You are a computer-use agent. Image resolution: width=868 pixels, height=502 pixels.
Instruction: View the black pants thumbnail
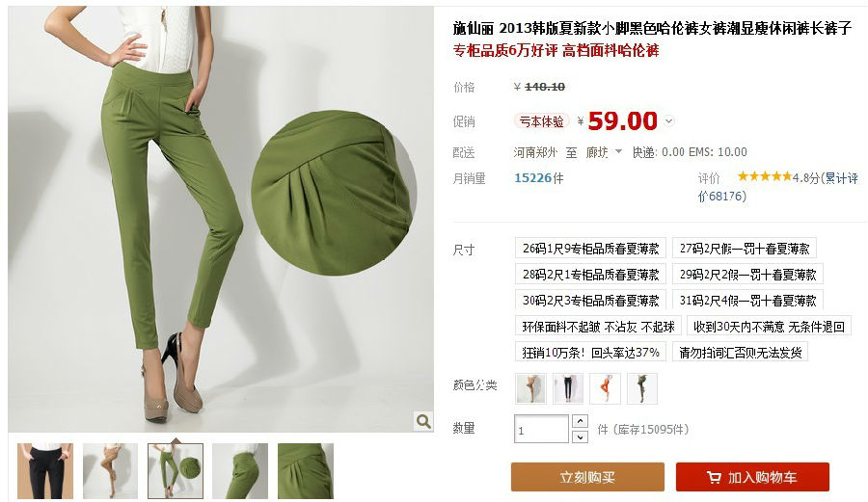pyautogui.click(x=44, y=471)
